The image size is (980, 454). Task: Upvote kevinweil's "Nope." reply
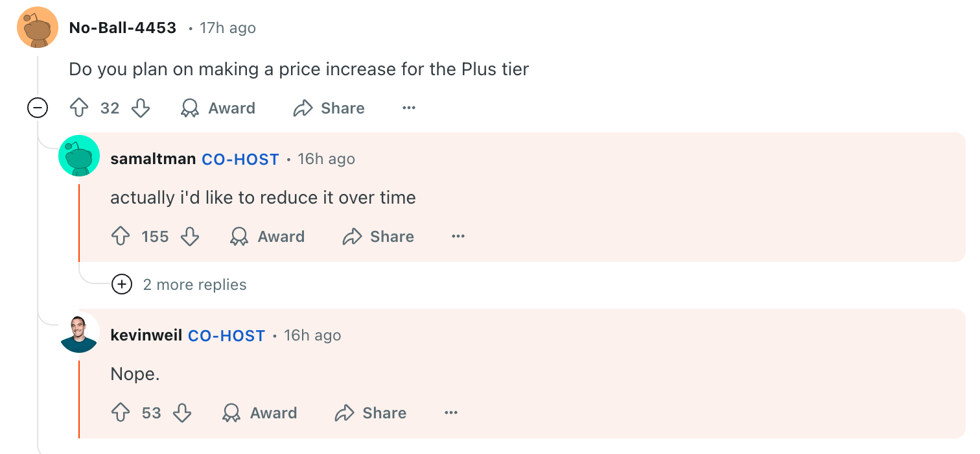(121, 413)
